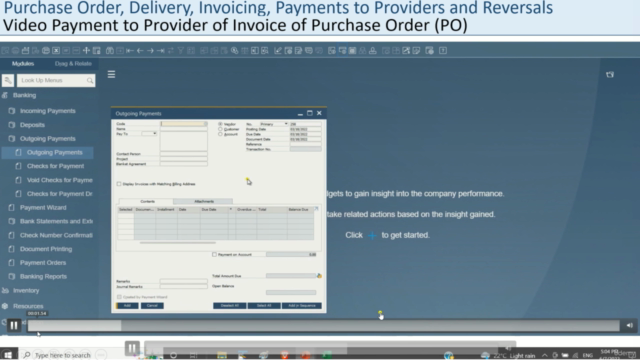Screen dimensions: 640x360
Task: Click the invoice table horizontal scrollbar
Action: pyautogui.click(x=178, y=242)
